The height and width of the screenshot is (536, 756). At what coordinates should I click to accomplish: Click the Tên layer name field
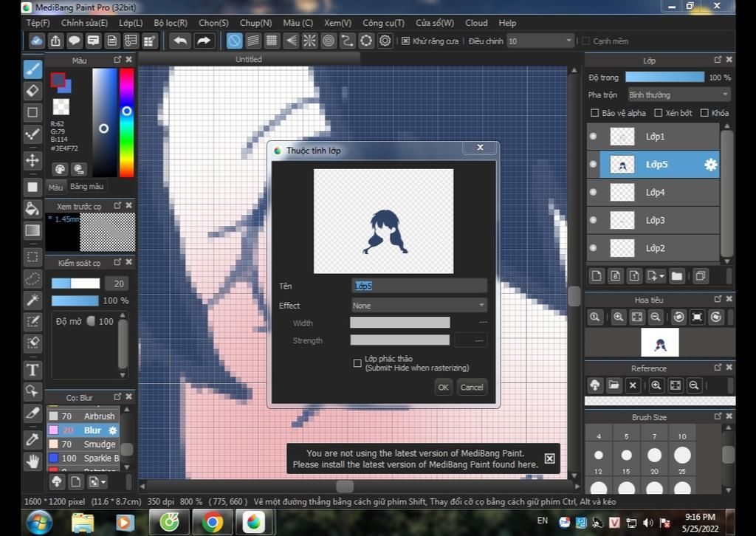(419, 286)
